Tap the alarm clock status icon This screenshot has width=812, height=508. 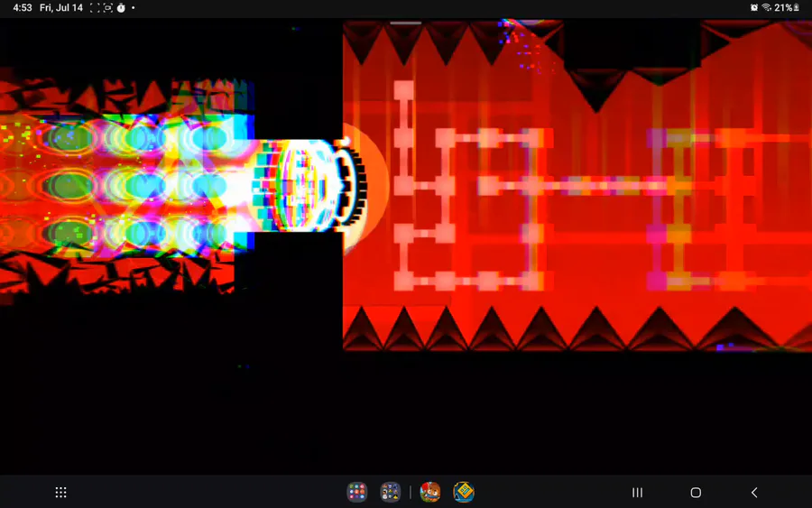[x=754, y=8]
